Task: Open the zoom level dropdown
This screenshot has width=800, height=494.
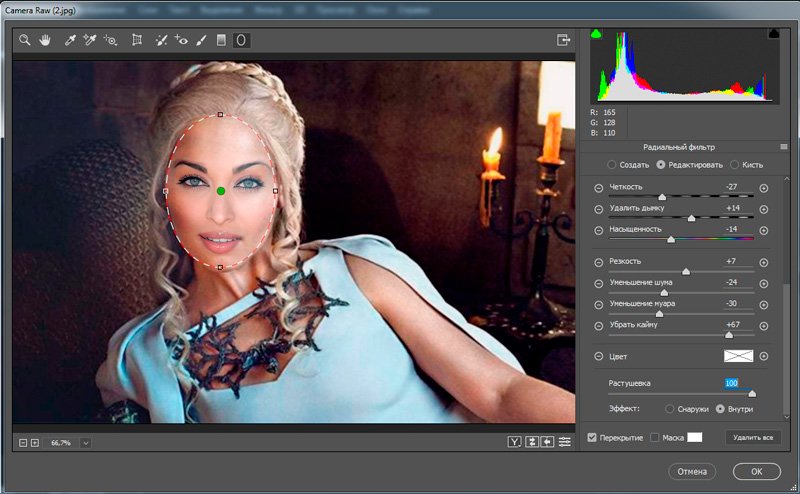Action: coord(85,442)
